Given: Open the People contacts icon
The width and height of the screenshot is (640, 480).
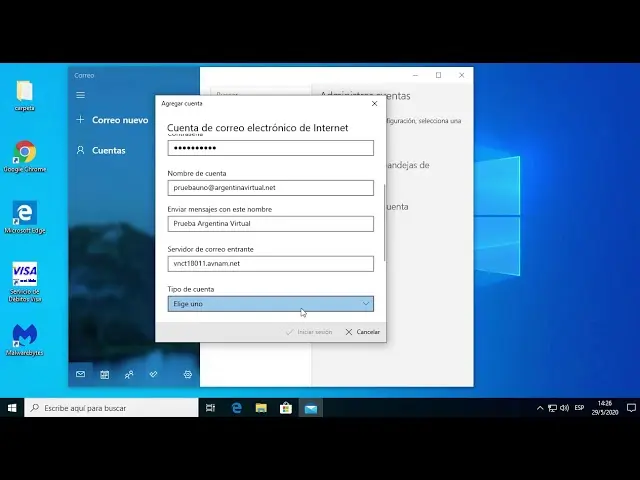Looking at the screenshot, I should [129, 374].
